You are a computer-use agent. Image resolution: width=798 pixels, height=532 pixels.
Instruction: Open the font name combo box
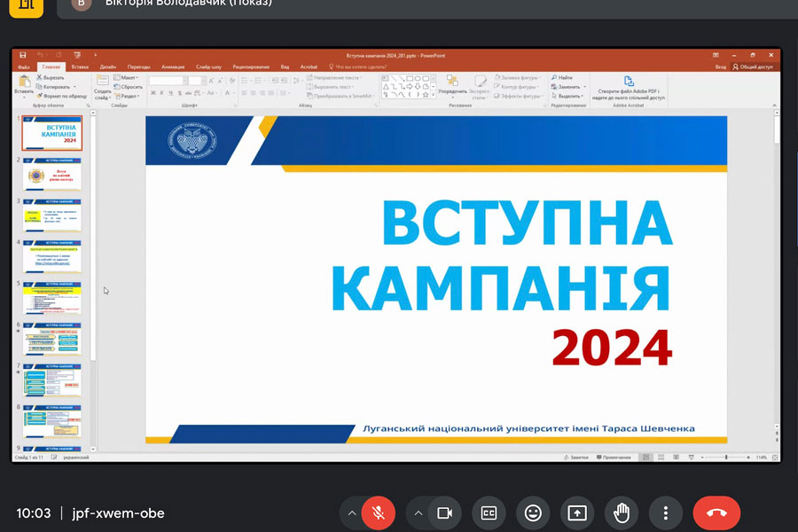(x=167, y=81)
